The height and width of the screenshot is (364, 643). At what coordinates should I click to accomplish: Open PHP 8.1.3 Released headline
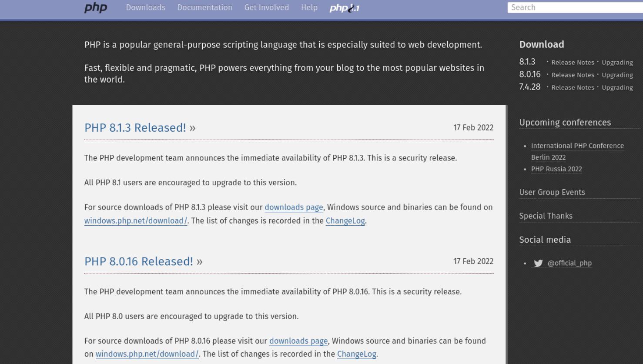[x=135, y=128]
